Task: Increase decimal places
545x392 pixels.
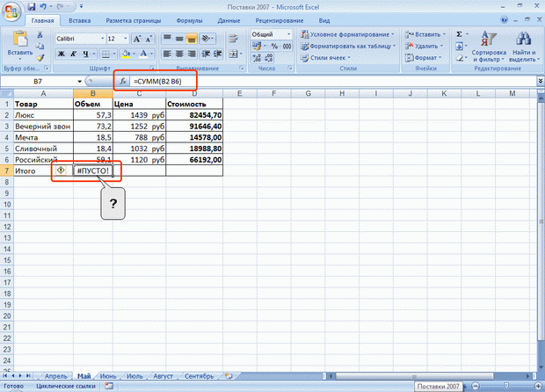Action: [x=257, y=58]
